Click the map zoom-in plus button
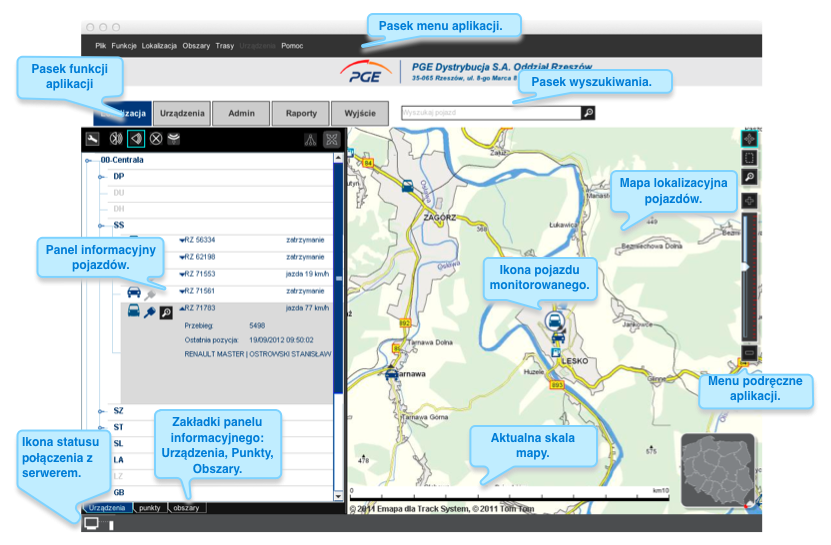 click(749, 201)
